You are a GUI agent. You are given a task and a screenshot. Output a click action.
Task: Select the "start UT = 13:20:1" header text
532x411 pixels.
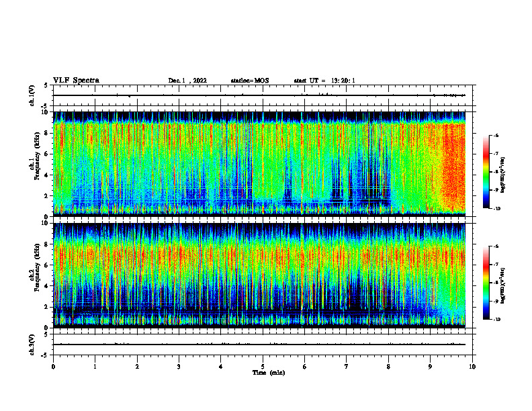[x=324, y=81]
